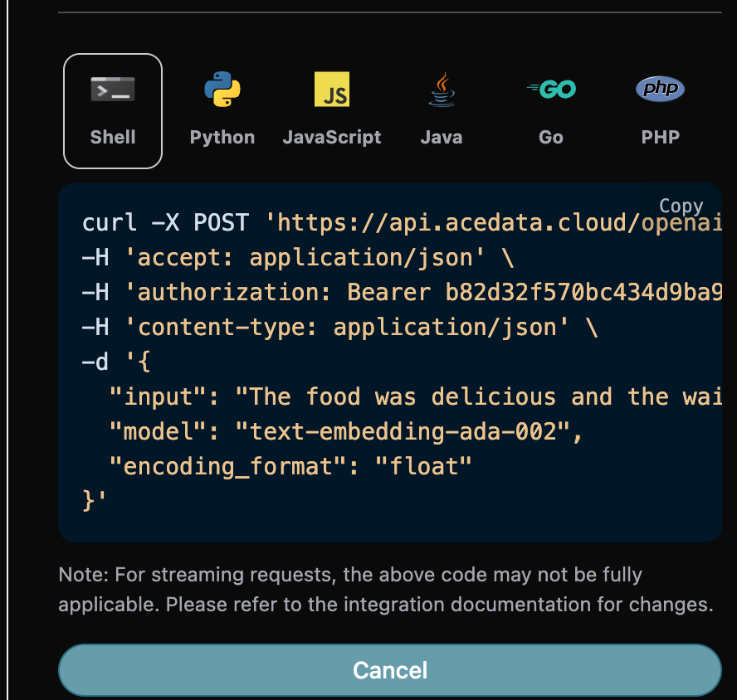The width and height of the screenshot is (737, 700).
Task: Switch to the Shell tab label
Action: click(x=113, y=137)
